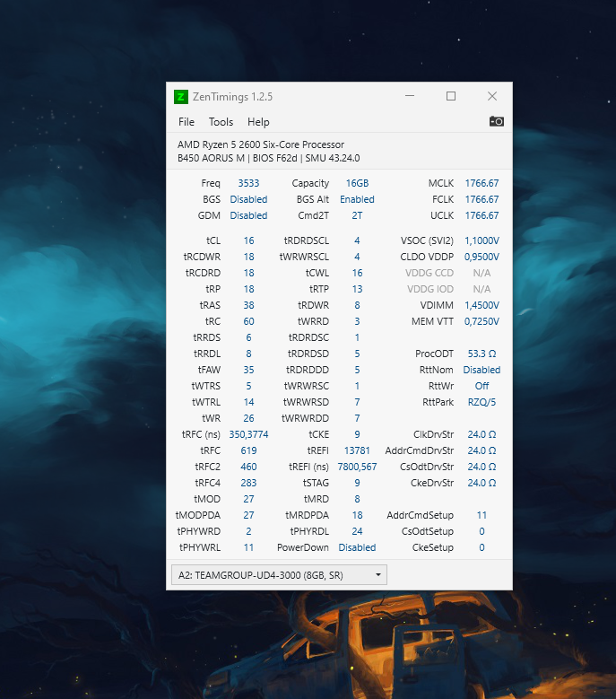Click the RttNom value Disabled

(482, 370)
